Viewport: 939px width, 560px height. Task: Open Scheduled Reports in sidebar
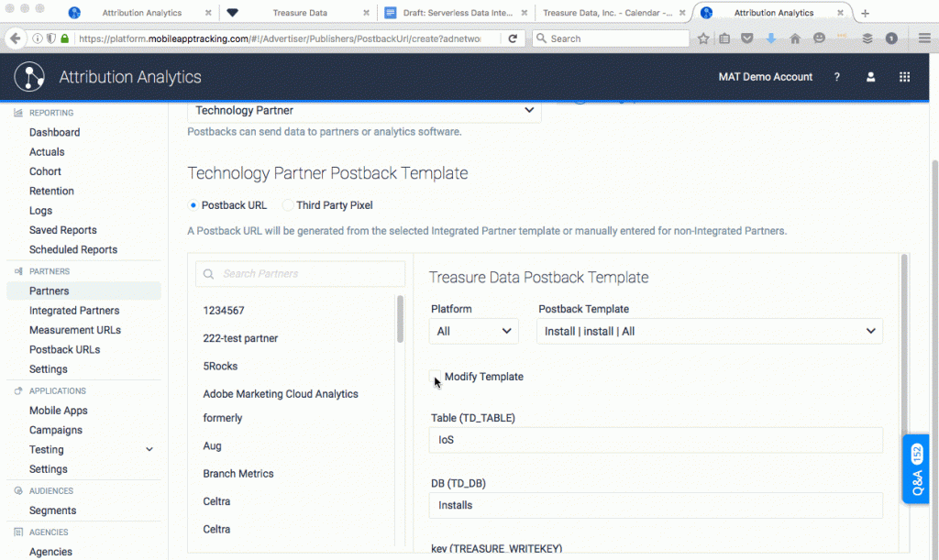(73, 249)
